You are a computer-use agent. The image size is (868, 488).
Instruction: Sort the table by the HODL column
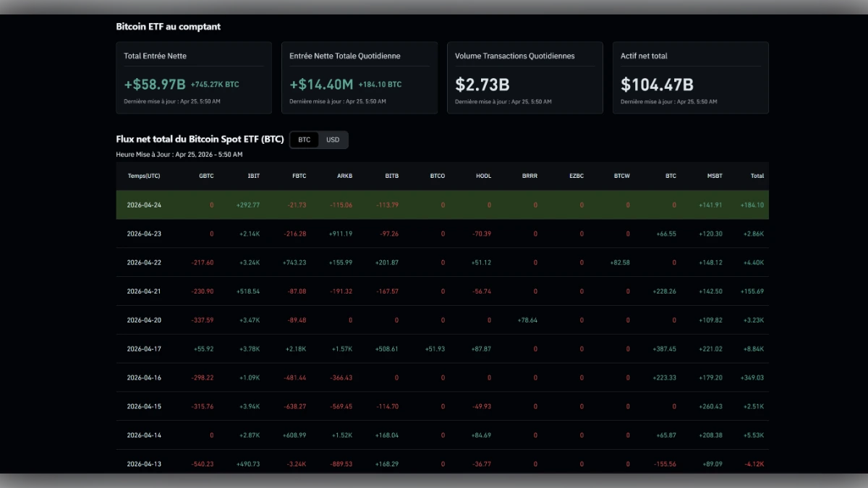point(483,176)
